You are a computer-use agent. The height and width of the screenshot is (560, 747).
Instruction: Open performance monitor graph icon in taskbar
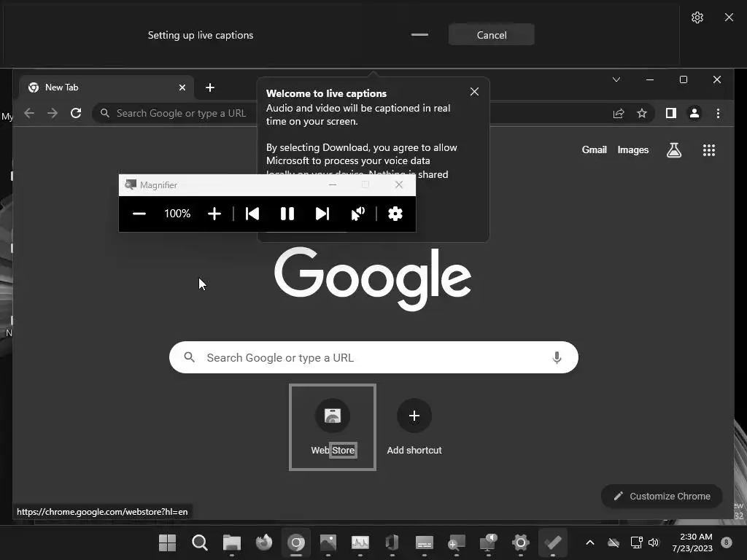pos(360,542)
